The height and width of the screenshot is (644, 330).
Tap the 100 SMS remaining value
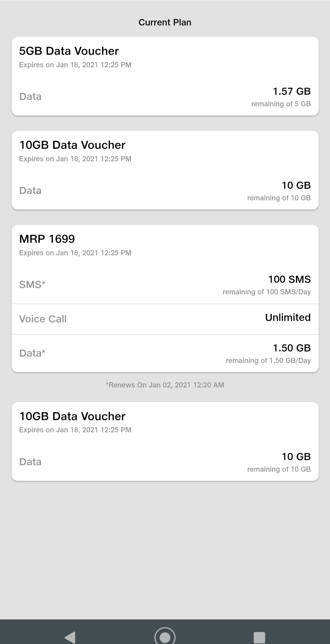289,279
